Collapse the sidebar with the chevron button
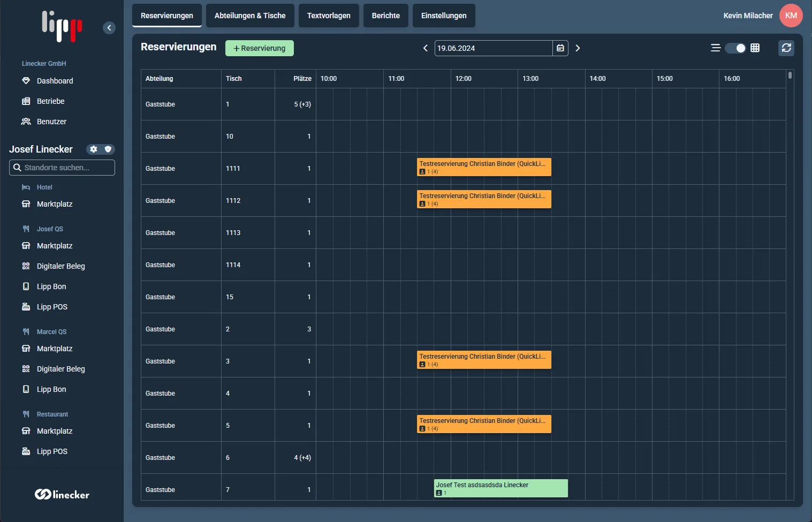 point(109,28)
